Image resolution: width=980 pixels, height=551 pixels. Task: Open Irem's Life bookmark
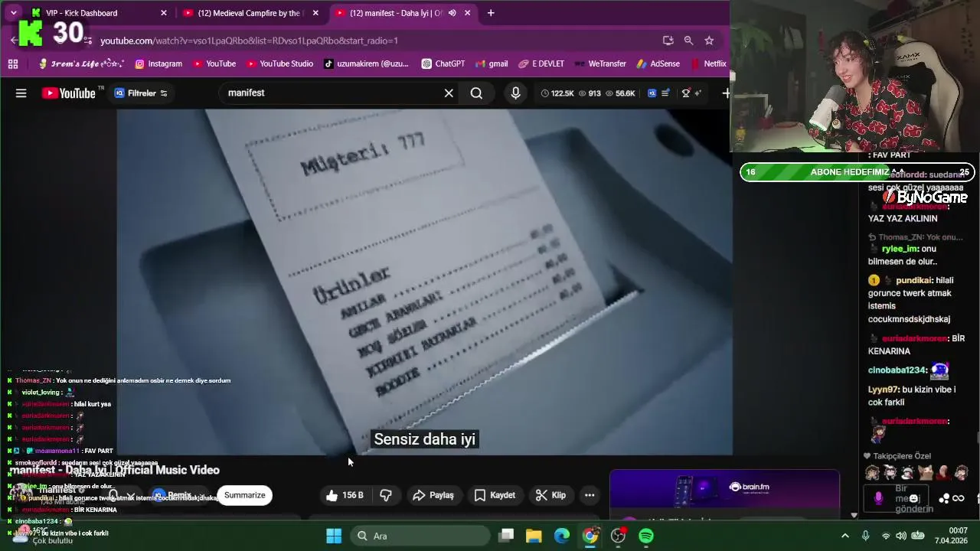point(81,64)
